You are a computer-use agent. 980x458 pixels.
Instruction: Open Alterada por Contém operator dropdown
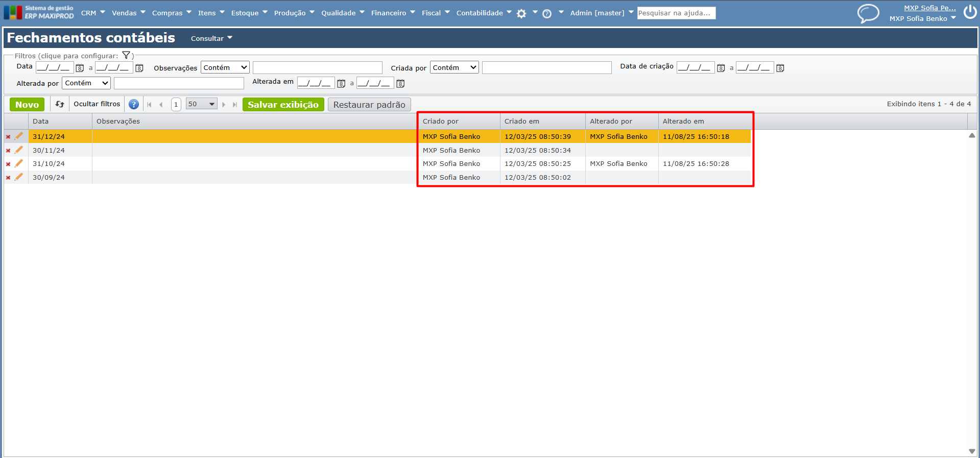(86, 83)
